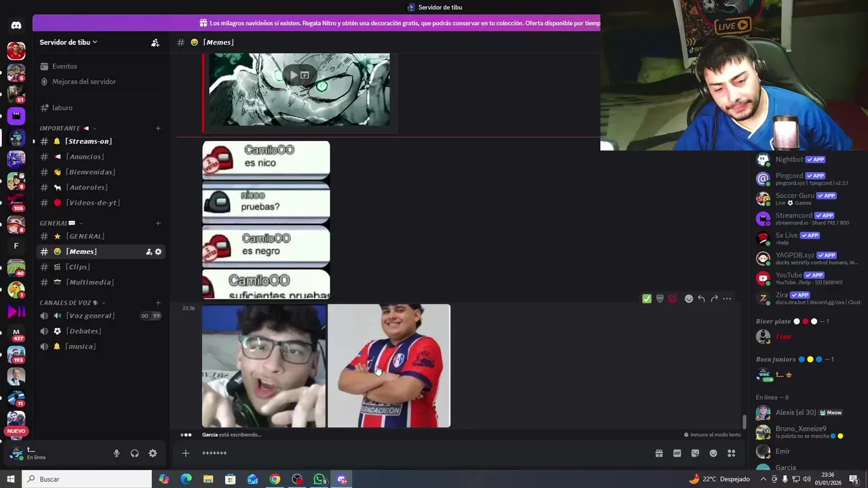Open the add reaction smiley on message
Screen dimensions: 868x488
(689, 298)
